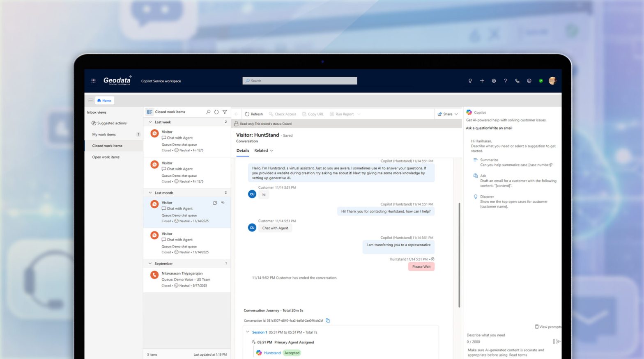Toggle the hide eye icon on selected Visitor item
The width and height of the screenshot is (644, 359).
(x=223, y=203)
